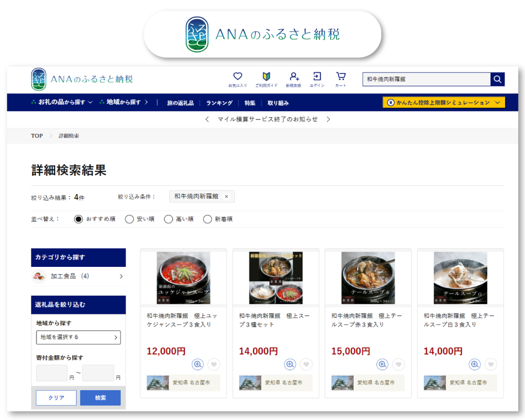This screenshot has height=420, width=525.
Task: Open the shopping cart icon
Action: click(340, 76)
